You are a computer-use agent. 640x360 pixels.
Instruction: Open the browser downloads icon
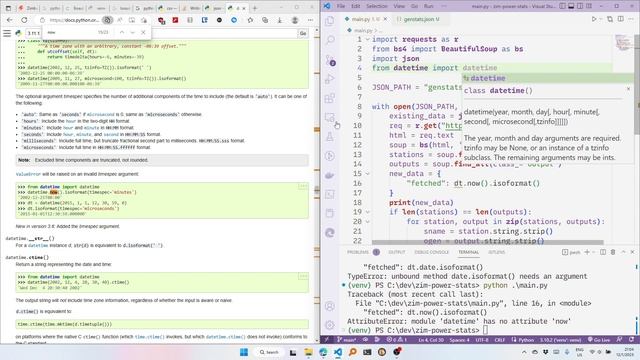280,20
